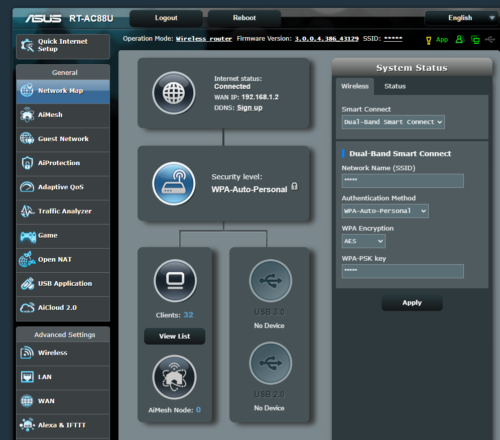Open the Smart Connect dropdown
This screenshot has height=440, width=500.
[393, 122]
